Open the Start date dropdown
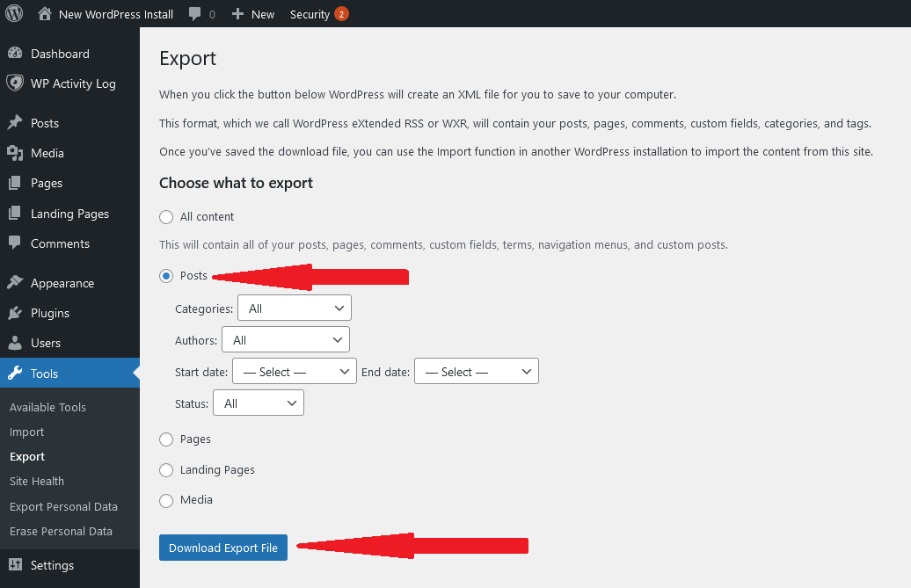The width and height of the screenshot is (911, 588). pyautogui.click(x=295, y=372)
